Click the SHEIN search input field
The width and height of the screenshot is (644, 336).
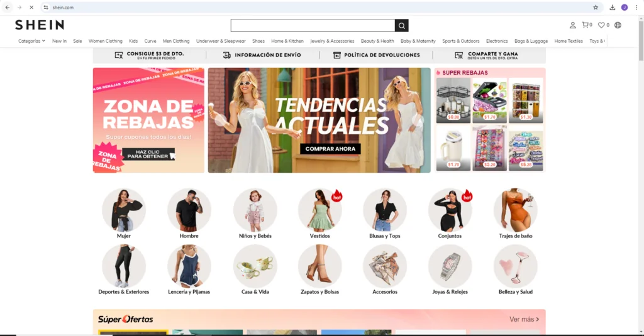(x=313, y=26)
